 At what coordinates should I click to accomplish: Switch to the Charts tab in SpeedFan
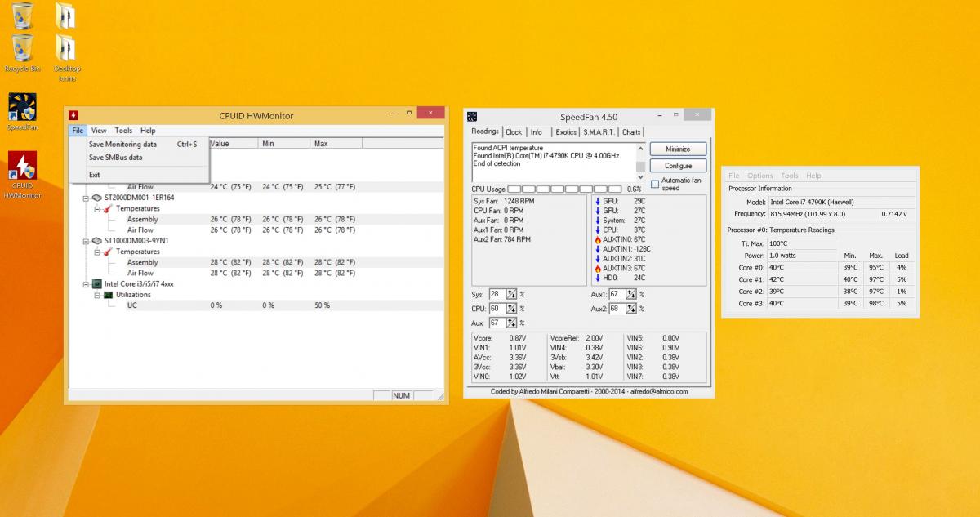631,132
